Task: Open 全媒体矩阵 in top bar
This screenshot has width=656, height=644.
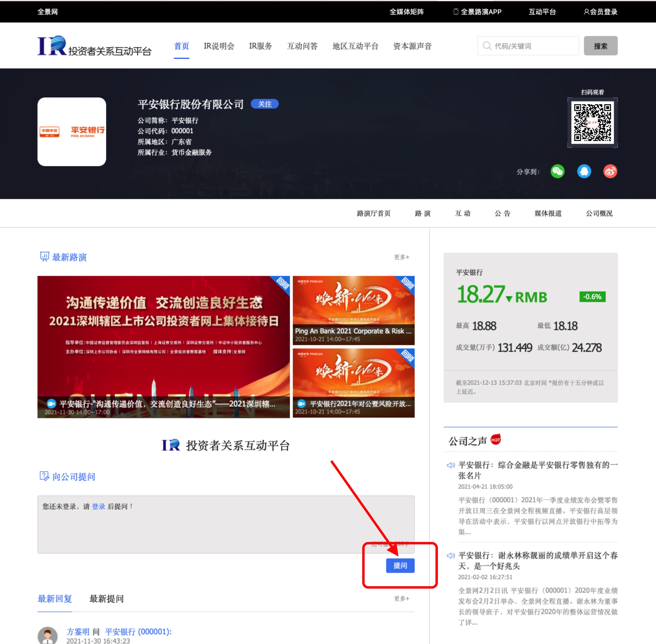Action: point(406,12)
